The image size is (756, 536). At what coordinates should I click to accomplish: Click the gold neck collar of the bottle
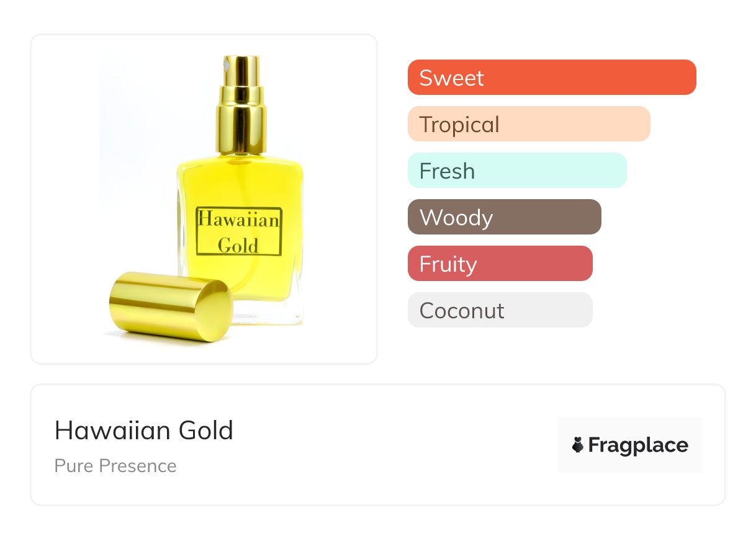pyautogui.click(x=241, y=128)
